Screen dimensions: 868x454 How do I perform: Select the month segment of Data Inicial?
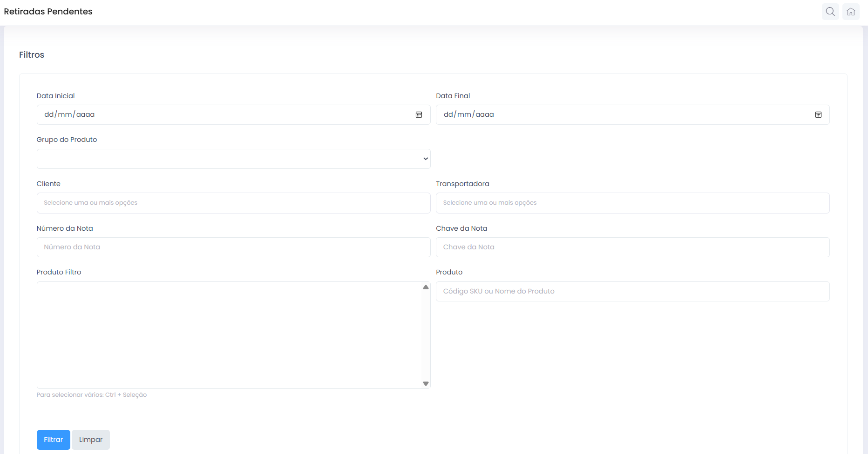coord(65,114)
